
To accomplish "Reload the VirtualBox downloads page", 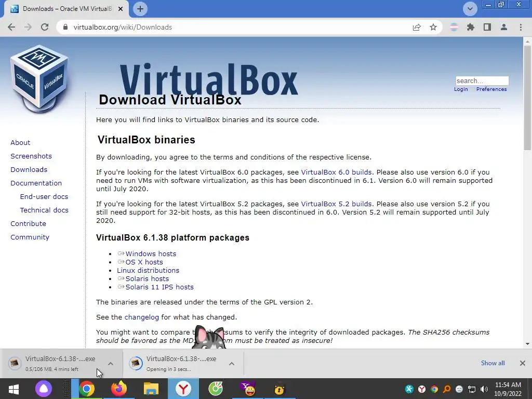I will pos(45,27).
